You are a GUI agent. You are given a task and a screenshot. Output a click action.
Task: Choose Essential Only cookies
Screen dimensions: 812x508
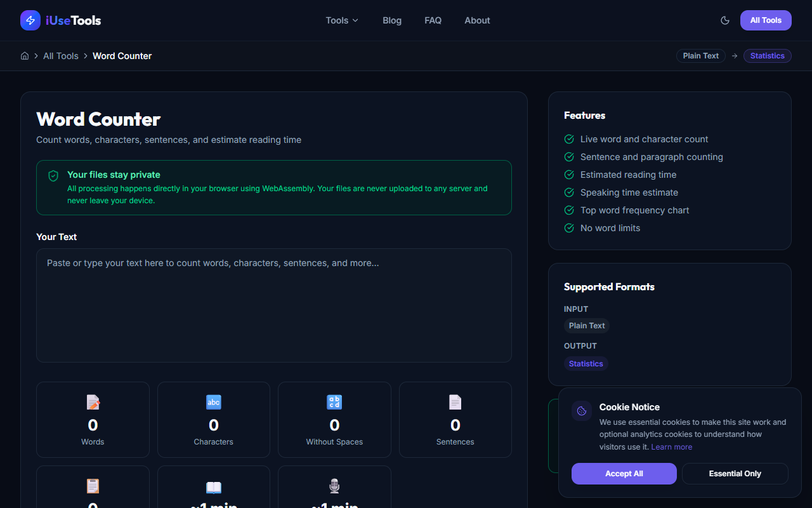tap(735, 473)
